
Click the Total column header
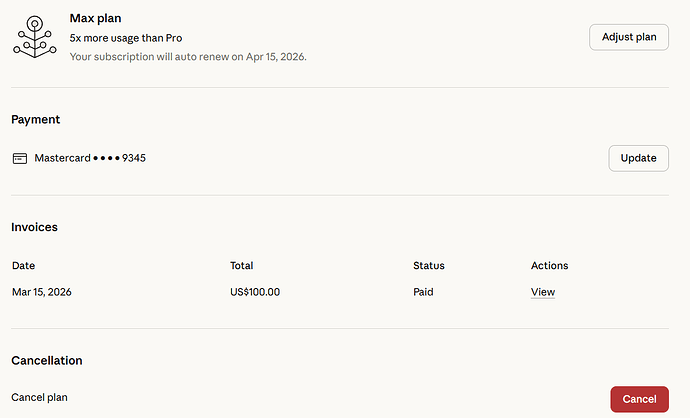[x=241, y=266]
